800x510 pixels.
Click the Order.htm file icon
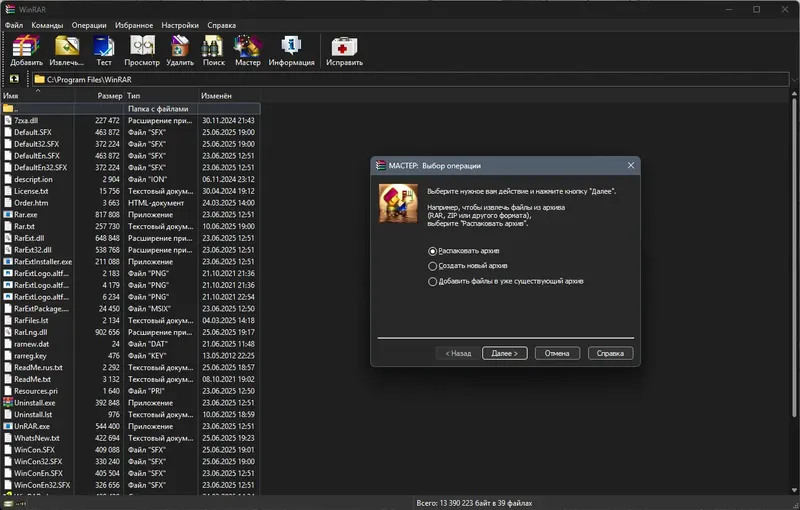(x=8, y=202)
